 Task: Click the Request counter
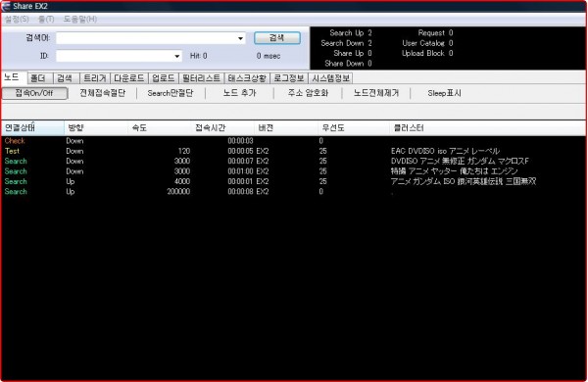[x=435, y=33]
